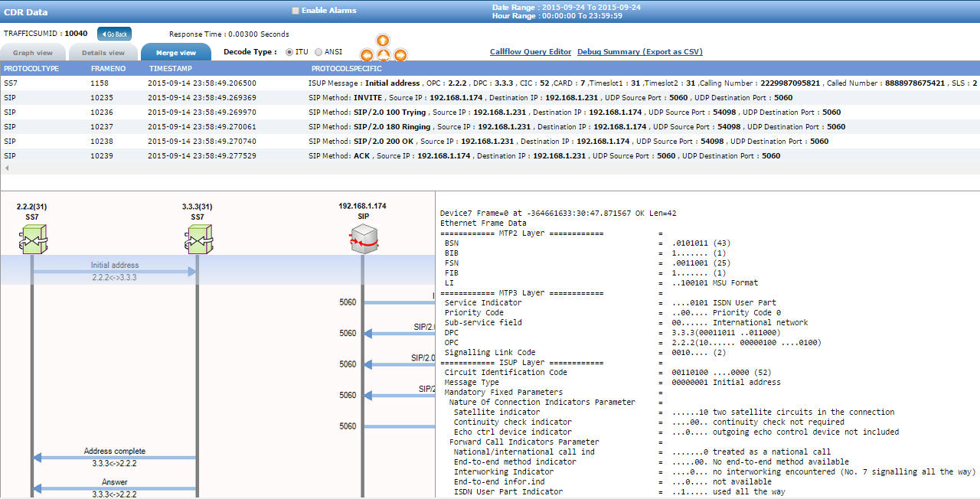Select the SIP 200 OK frame 10238 row
The height and width of the screenshot is (499, 980).
[490, 141]
